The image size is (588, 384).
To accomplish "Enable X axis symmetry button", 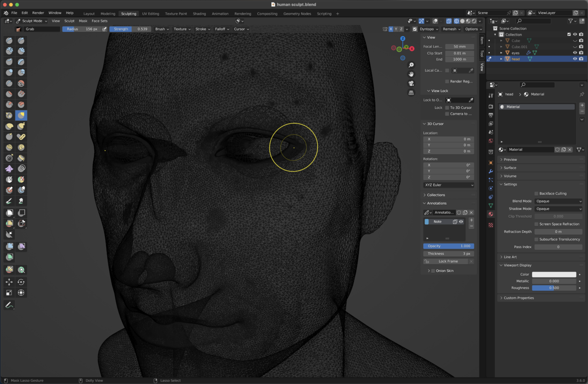I will [x=391, y=29].
